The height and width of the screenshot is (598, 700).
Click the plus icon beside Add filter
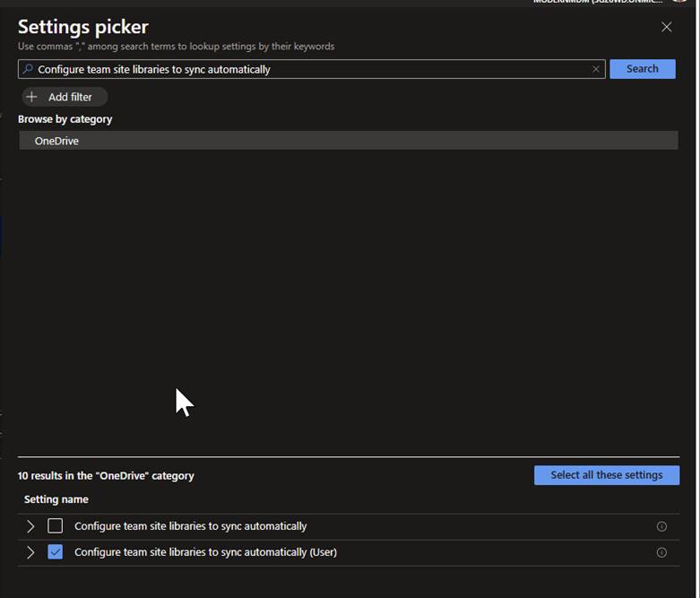click(x=32, y=97)
